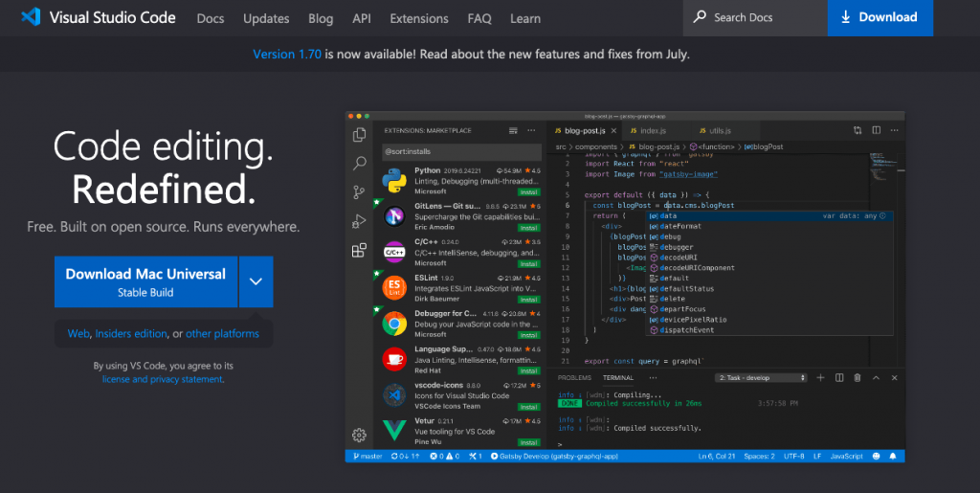Viewport: 980px width, 493px height.
Task: Click the smiley feedback icon in status bar
Action: pos(877,456)
